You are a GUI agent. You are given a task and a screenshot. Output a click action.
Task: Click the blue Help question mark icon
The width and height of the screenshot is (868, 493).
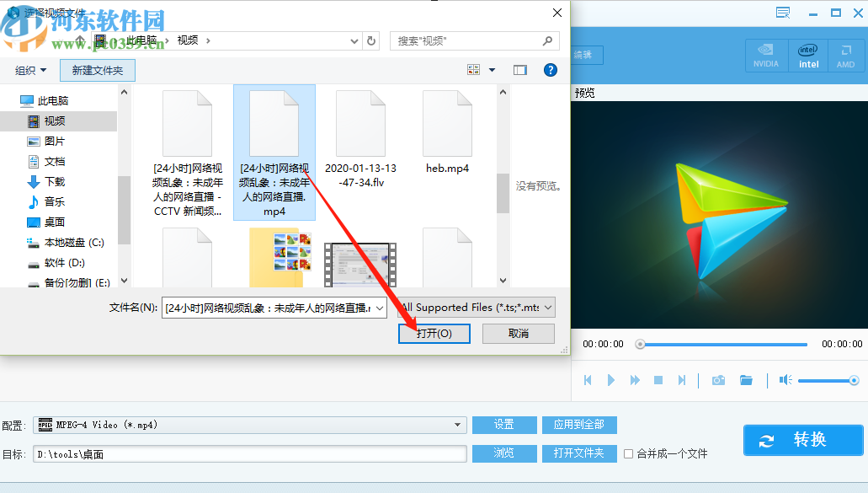[x=551, y=70]
